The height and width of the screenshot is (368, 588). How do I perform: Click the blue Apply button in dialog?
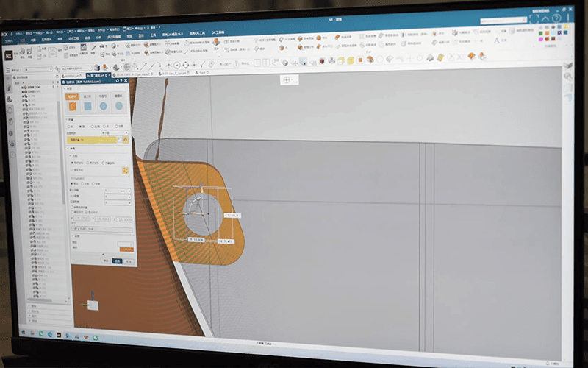118,261
